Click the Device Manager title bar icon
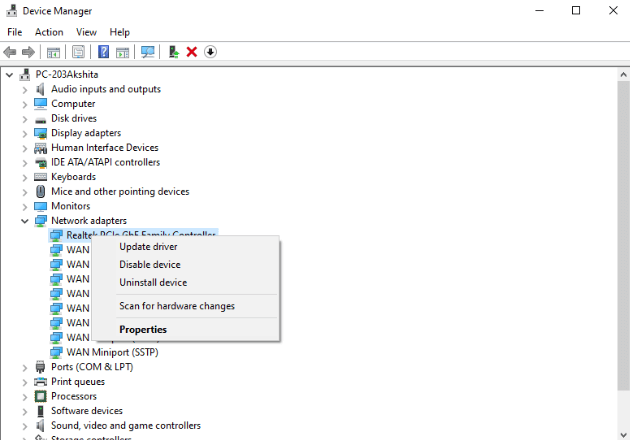This screenshot has width=630, height=440. (x=12, y=10)
